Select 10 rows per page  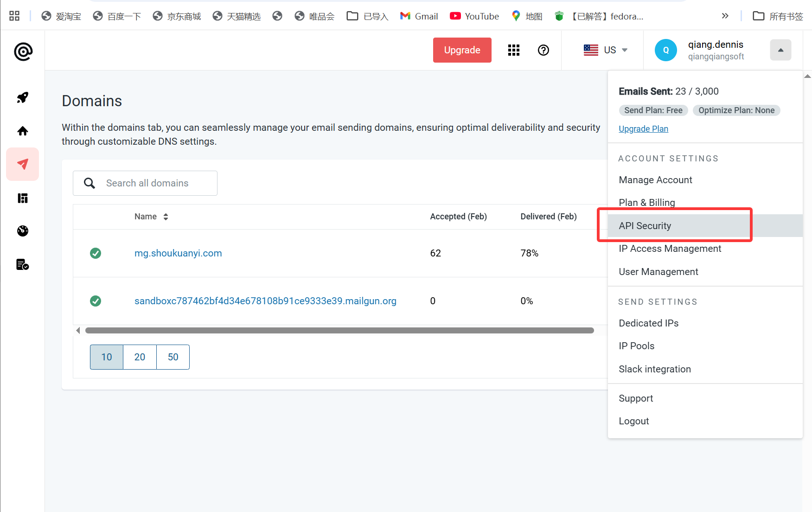[x=107, y=357]
